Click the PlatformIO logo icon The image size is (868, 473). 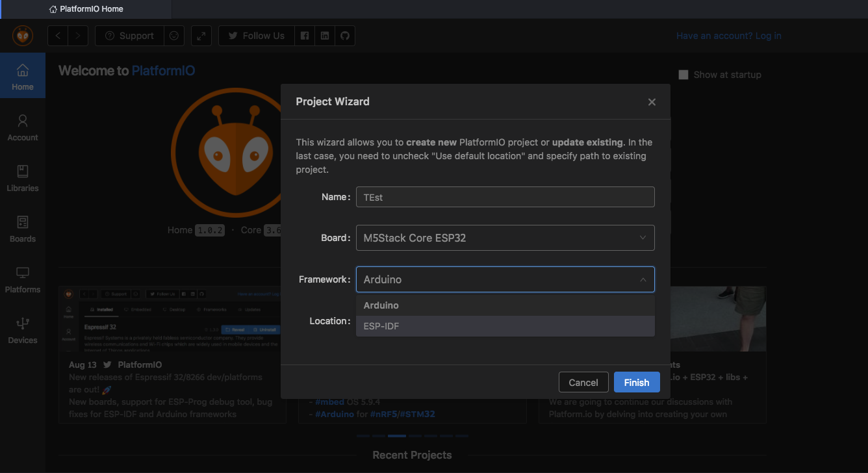pyautogui.click(x=22, y=36)
